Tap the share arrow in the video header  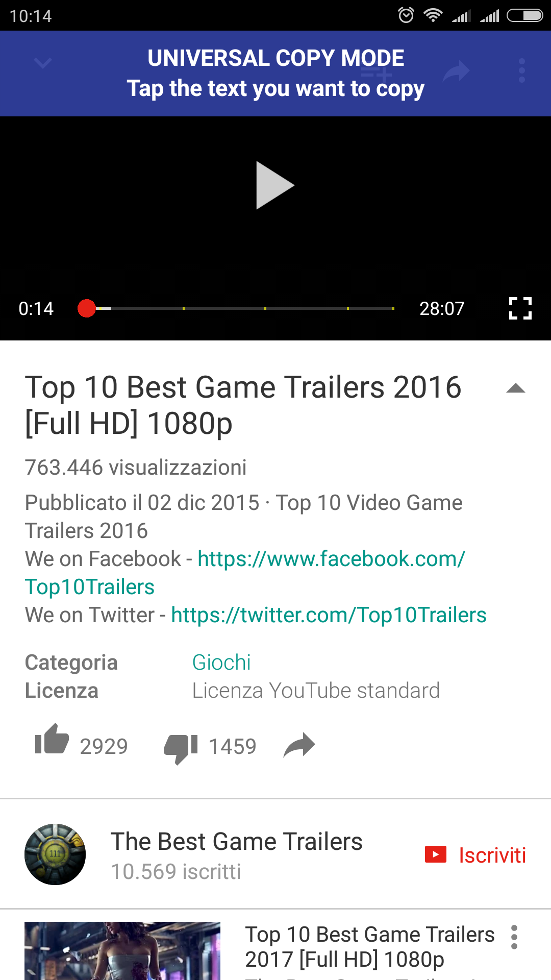pos(456,71)
